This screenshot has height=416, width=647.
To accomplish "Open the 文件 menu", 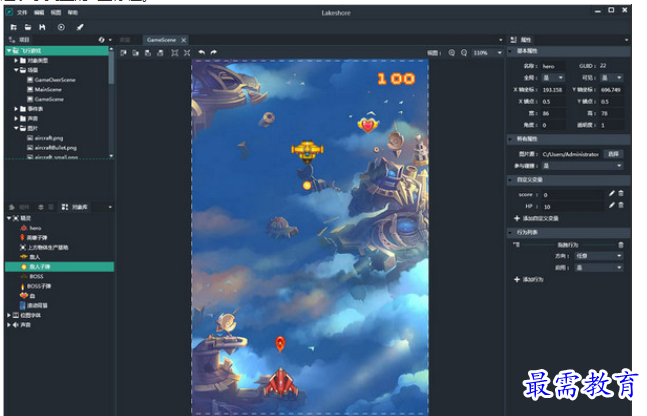I will (x=22, y=12).
